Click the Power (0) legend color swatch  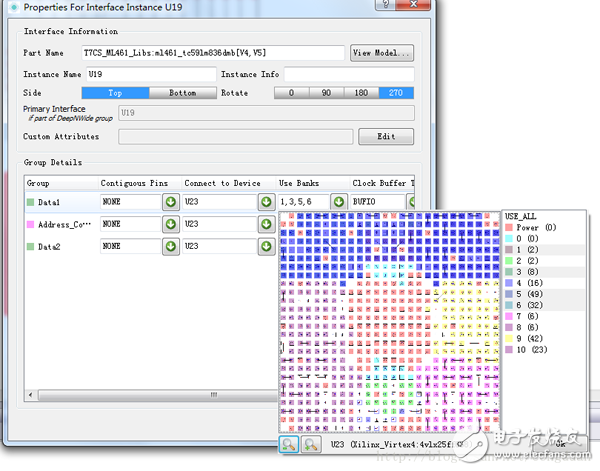coord(509,227)
